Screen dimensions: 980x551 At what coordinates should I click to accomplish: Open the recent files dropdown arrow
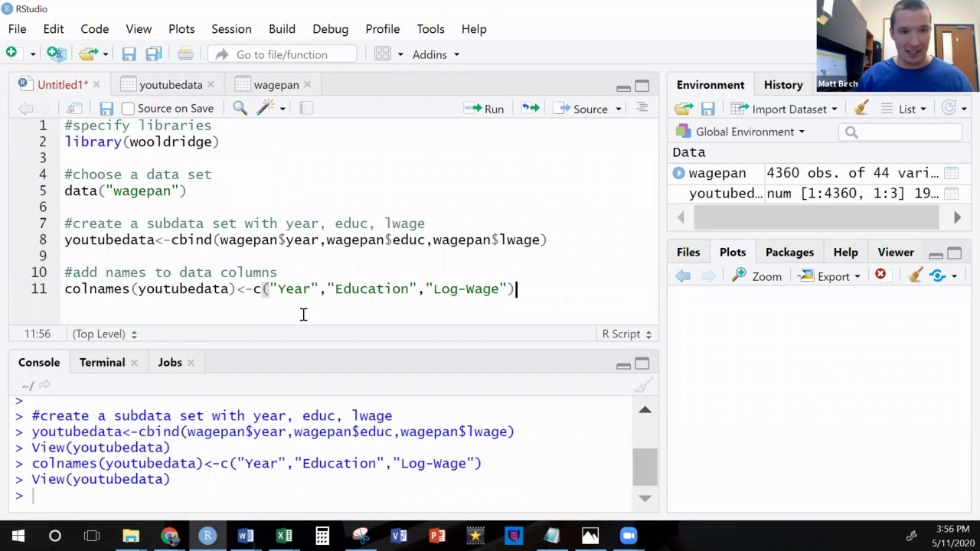(x=105, y=54)
